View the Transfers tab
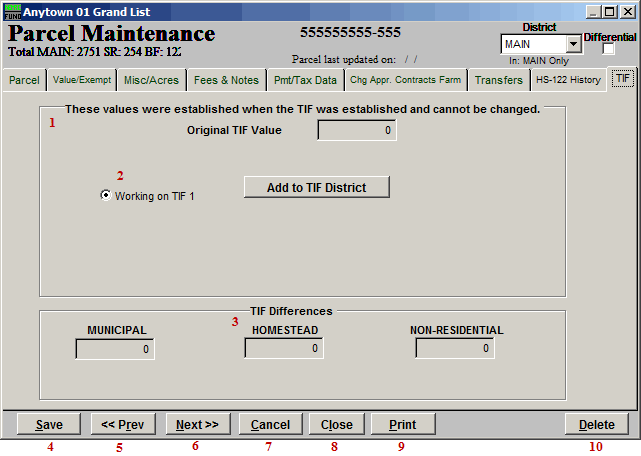Screen dimensions: 641x456 [x=498, y=80]
